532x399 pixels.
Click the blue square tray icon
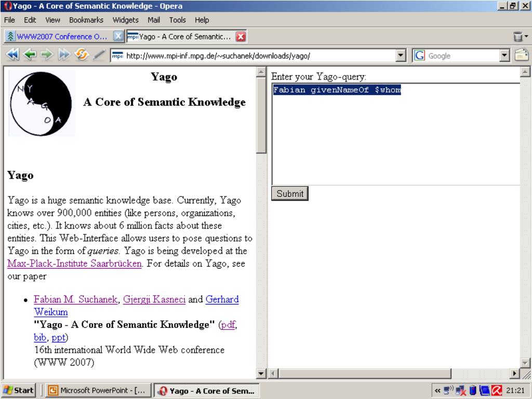coord(484,391)
